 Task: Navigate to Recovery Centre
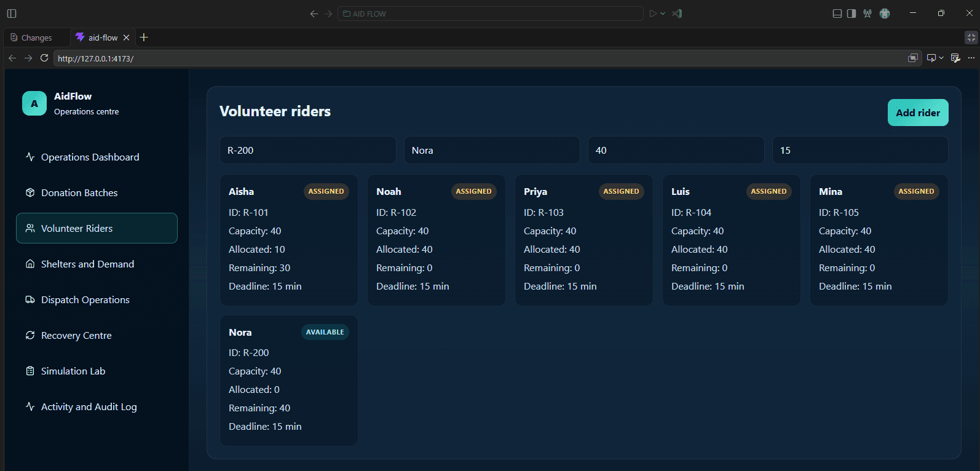point(97,335)
